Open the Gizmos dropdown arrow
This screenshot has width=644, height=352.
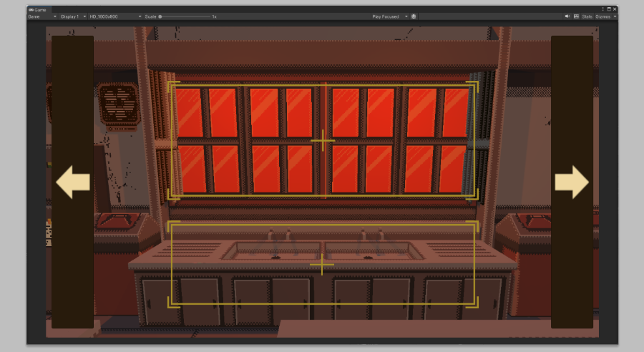click(615, 16)
